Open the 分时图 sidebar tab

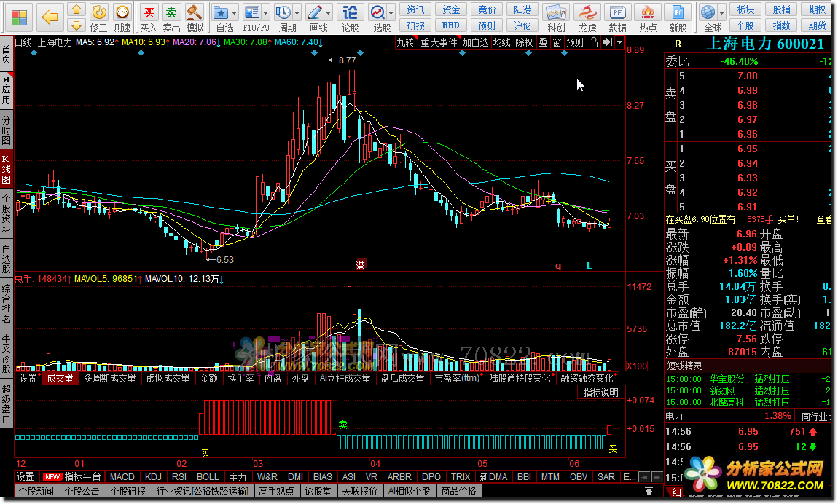click(x=6, y=130)
